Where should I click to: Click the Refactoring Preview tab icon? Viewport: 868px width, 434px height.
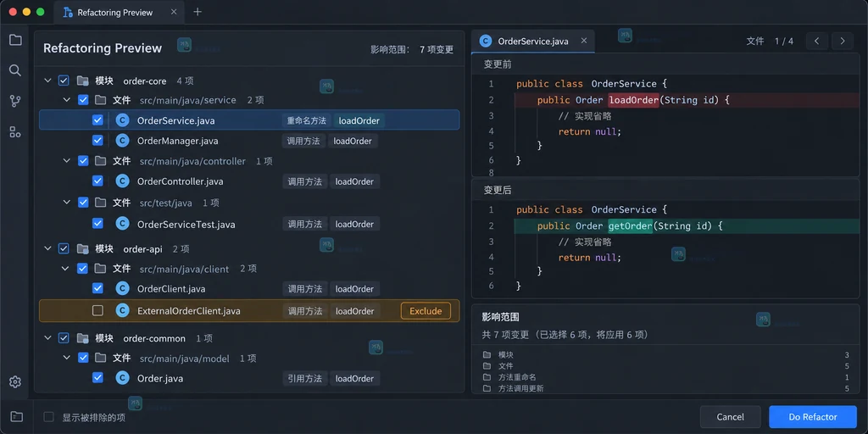[x=68, y=12]
